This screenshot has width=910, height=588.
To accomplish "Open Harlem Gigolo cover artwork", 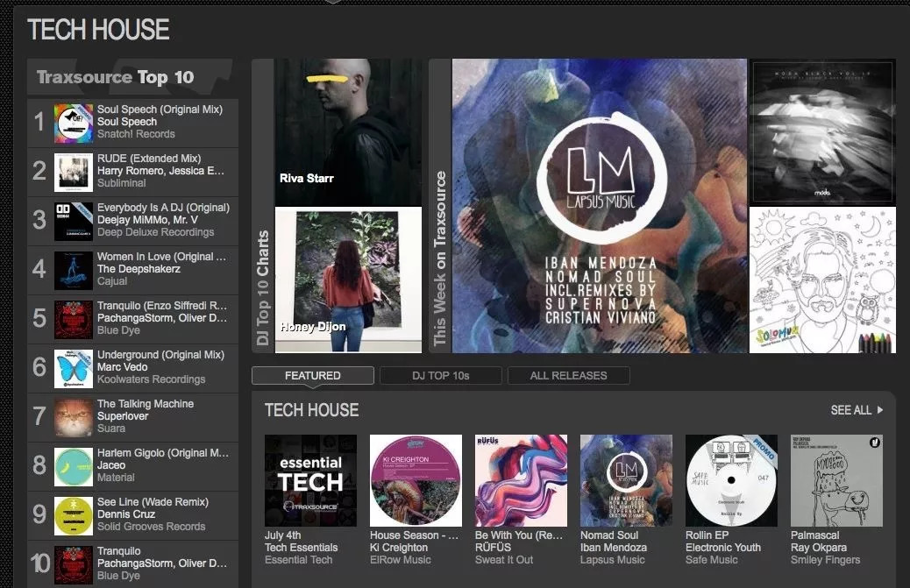I will [x=74, y=467].
